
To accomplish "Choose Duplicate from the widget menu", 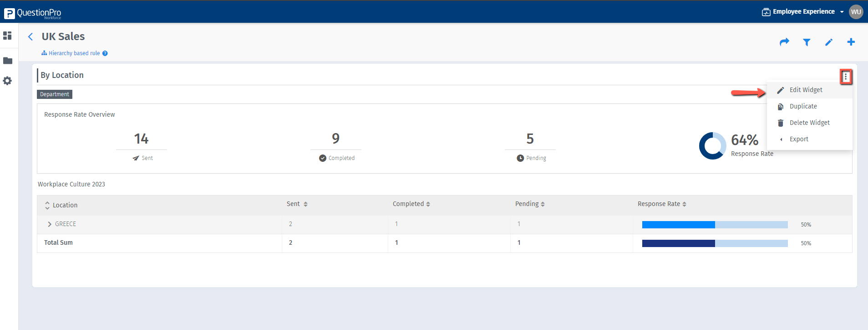I will [x=803, y=106].
